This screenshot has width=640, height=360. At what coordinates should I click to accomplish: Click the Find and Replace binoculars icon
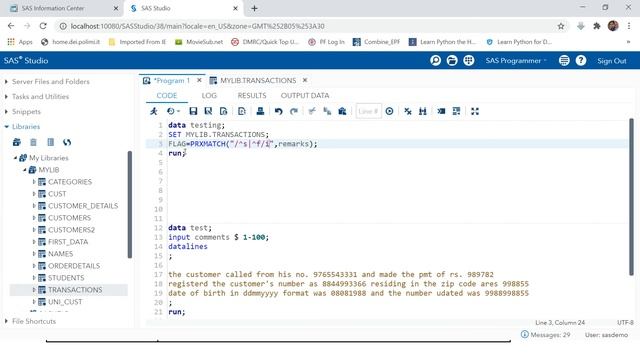click(422, 111)
